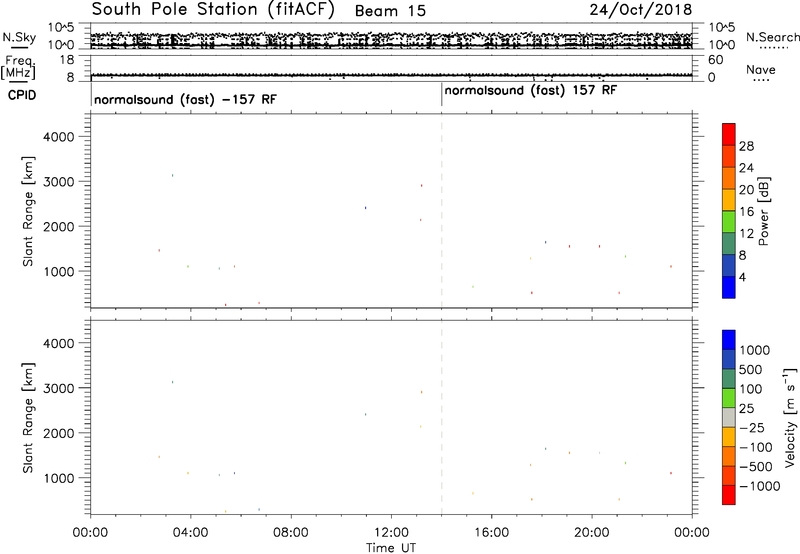Pick the bright blue Power segment below 4
This screenshot has width=800, height=554.
pyautogui.click(x=729, y=287)
